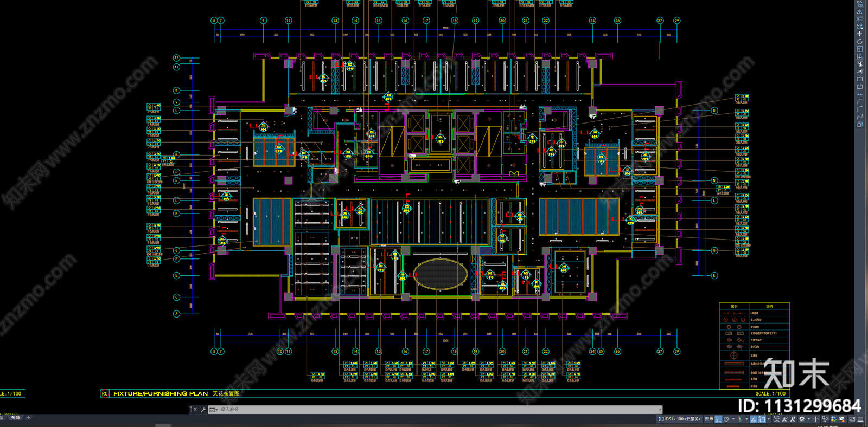The width and height of the screenshot is (868, 427).
Task: Select the Extend tool in the right toolbar
Action: coord(859,72)
